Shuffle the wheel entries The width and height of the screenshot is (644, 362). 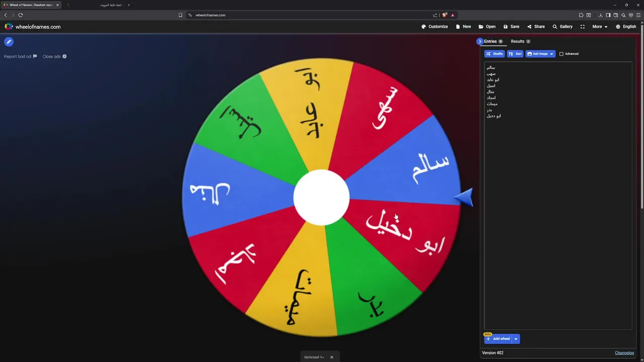coord(495,54)
